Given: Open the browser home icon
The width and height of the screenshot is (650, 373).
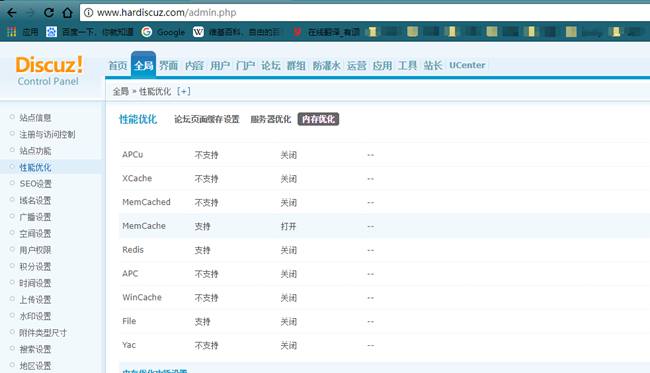Looking at the screenshot, I should point(67,13).
